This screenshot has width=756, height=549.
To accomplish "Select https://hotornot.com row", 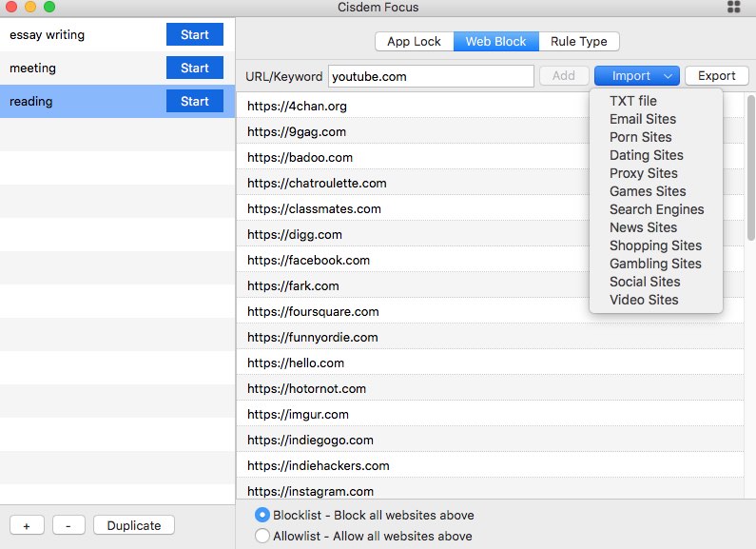I will pos(490,389).
